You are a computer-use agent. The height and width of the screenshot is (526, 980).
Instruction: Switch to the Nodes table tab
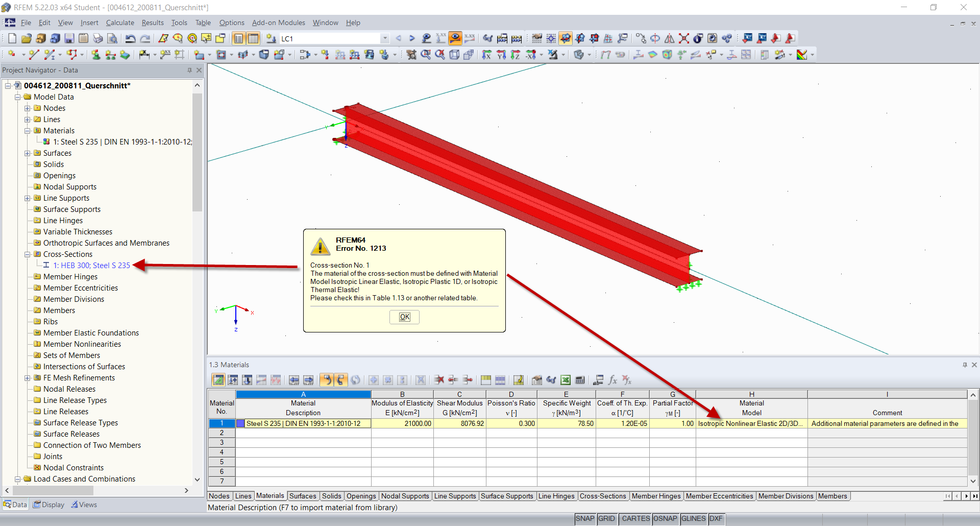pos(219,496)
